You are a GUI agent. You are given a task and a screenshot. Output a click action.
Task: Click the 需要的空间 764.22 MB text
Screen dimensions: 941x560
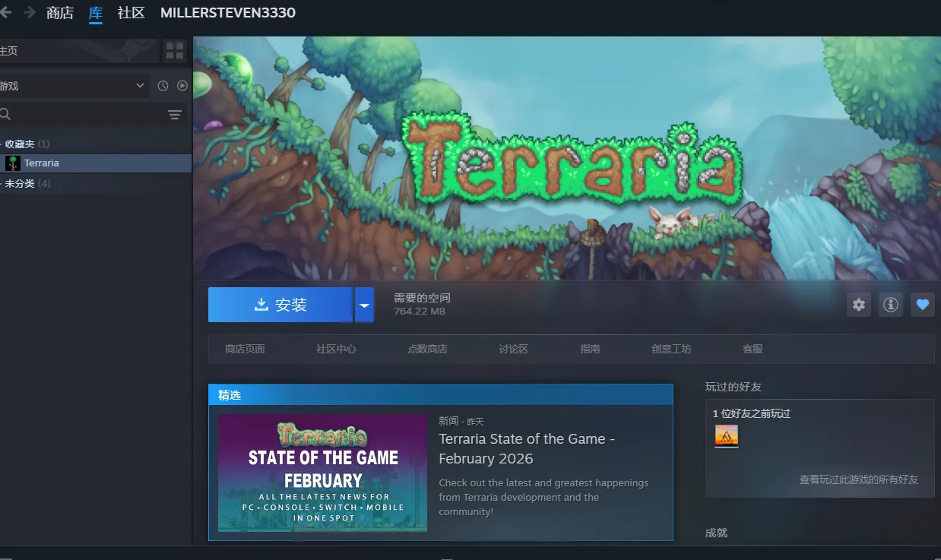(x=422, y=304)
